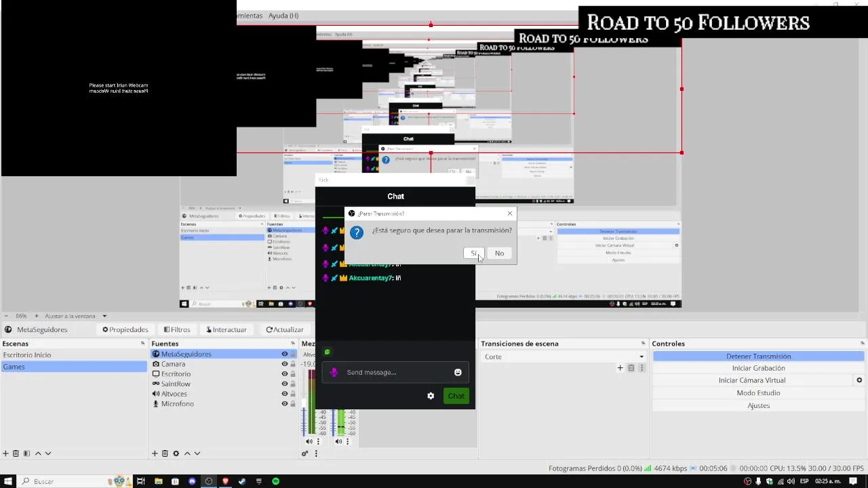The width and height of the screenshot is (868, 488).
Task: Click the Interactuar button
Action: pyautogui.click(x=226, y=329)
